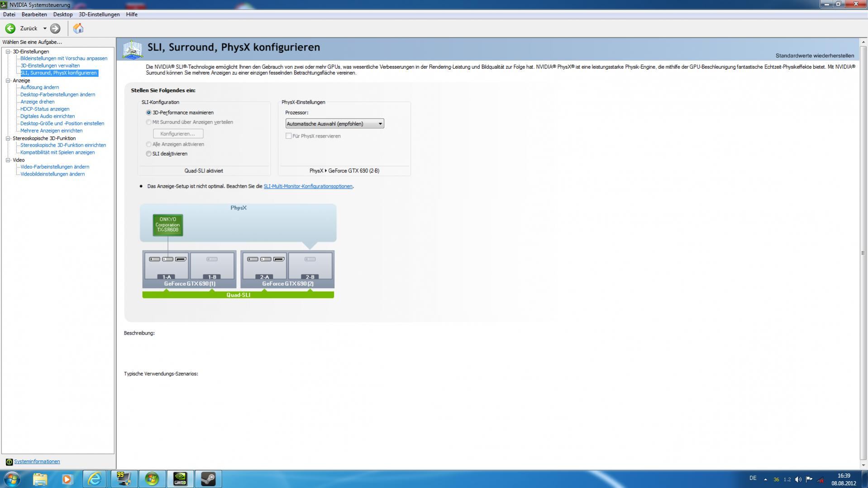Open Digitales Audio einrichten task

click(x=48, y=116)
